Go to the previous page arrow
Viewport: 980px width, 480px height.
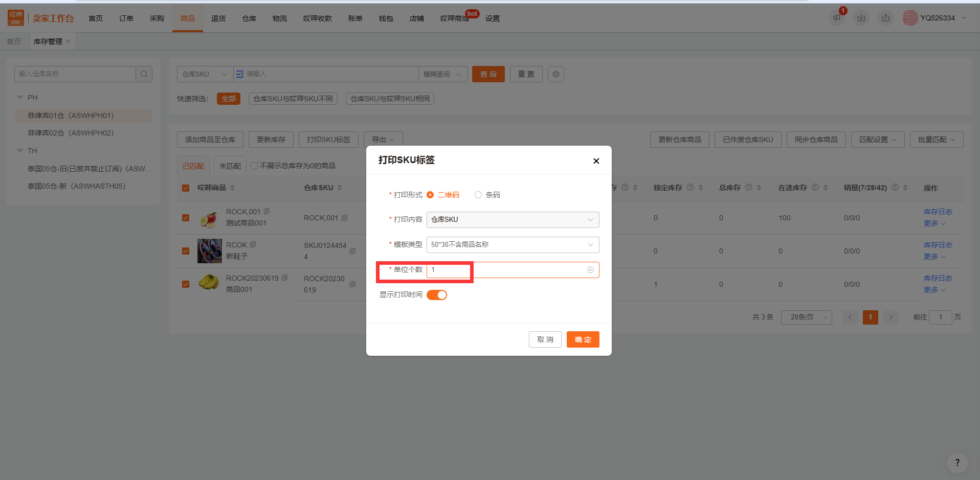(x=850, y=317)
